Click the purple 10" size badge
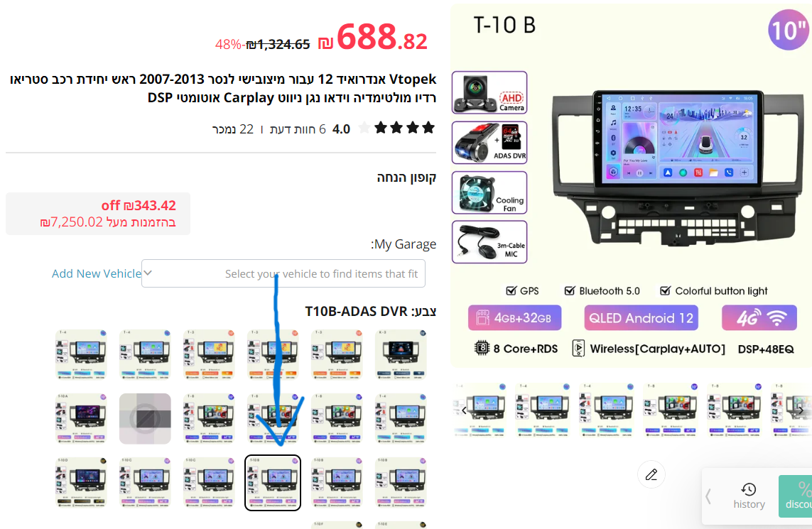 pyautogui.click(x=789, y=30)
